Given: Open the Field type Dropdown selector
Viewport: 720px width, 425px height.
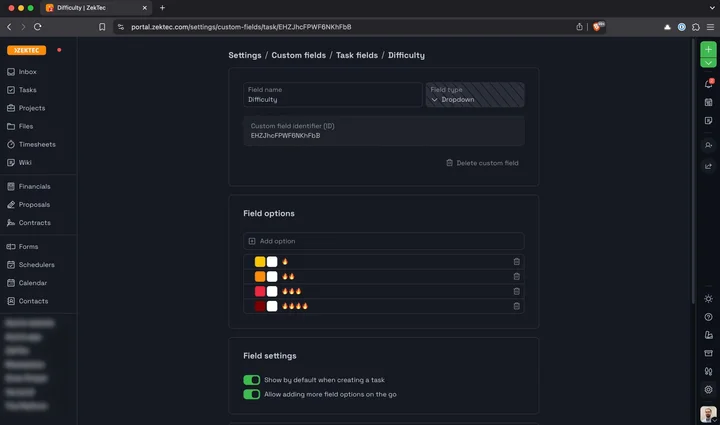Looking at the screenshot, I should coord(475,95).
